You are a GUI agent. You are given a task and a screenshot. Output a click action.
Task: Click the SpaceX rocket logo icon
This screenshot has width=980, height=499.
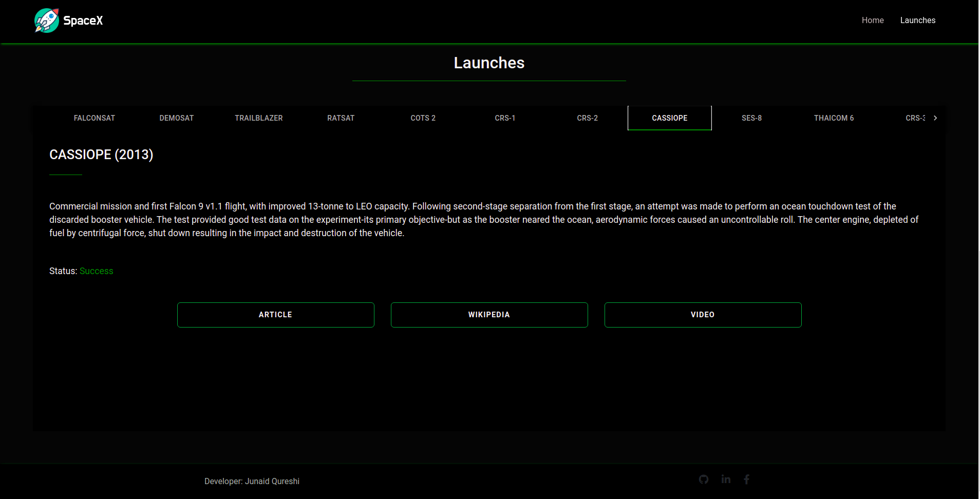[47, 21]
